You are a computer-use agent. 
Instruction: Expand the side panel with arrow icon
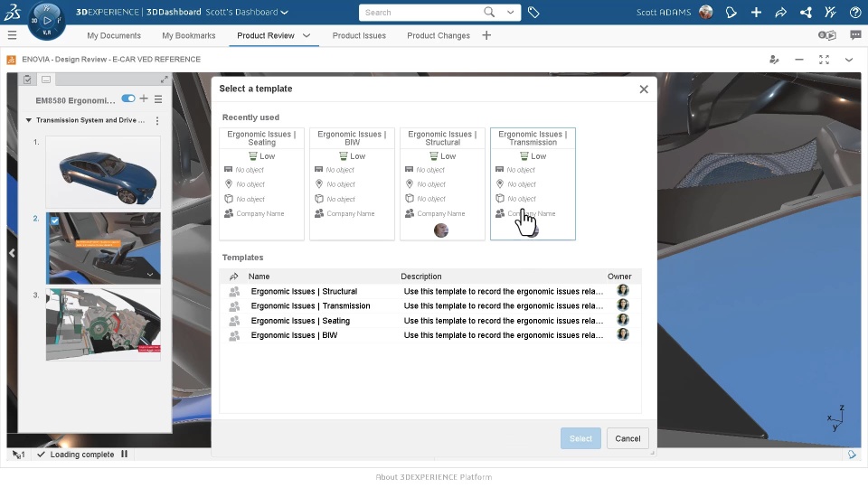click(165, 80)
